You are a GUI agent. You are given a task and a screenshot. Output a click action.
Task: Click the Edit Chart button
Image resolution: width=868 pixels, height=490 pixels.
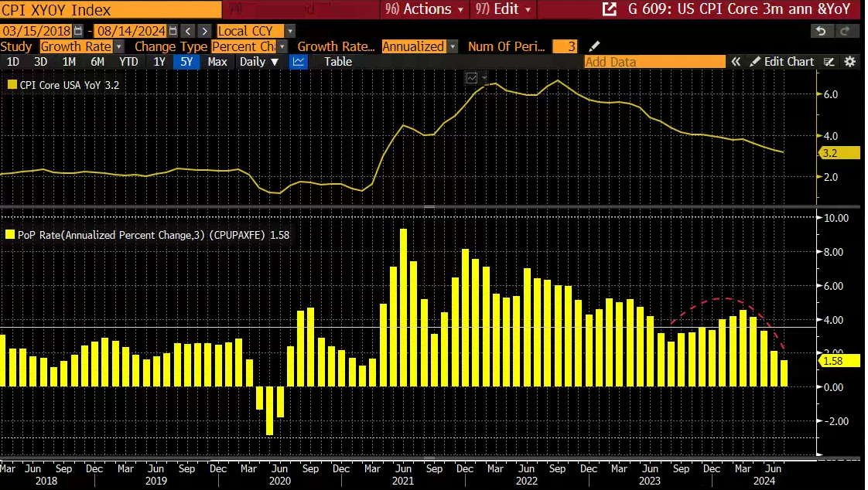(x=781, y=62)
